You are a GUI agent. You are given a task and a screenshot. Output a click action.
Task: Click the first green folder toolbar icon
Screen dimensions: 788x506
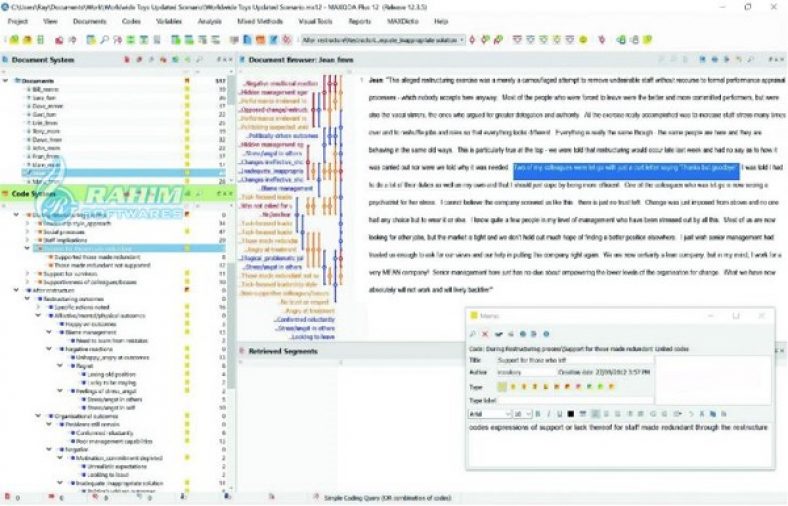pyautogui.click(x=15, y=40)
